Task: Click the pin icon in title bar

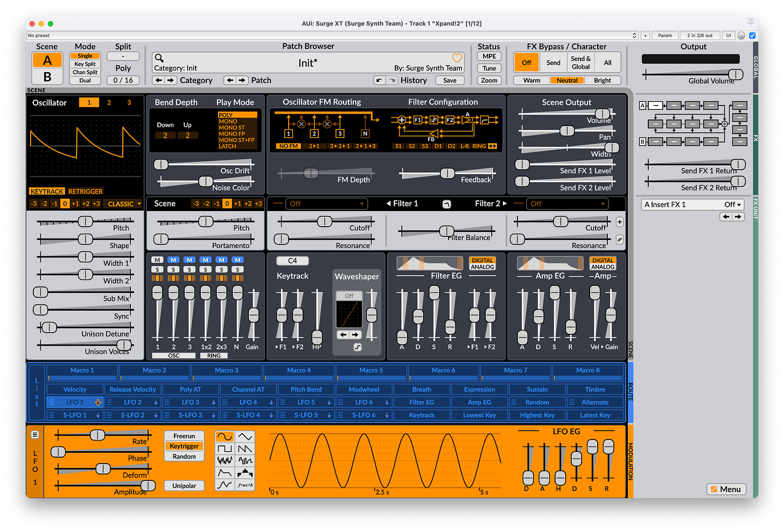Action: [750, 23]
